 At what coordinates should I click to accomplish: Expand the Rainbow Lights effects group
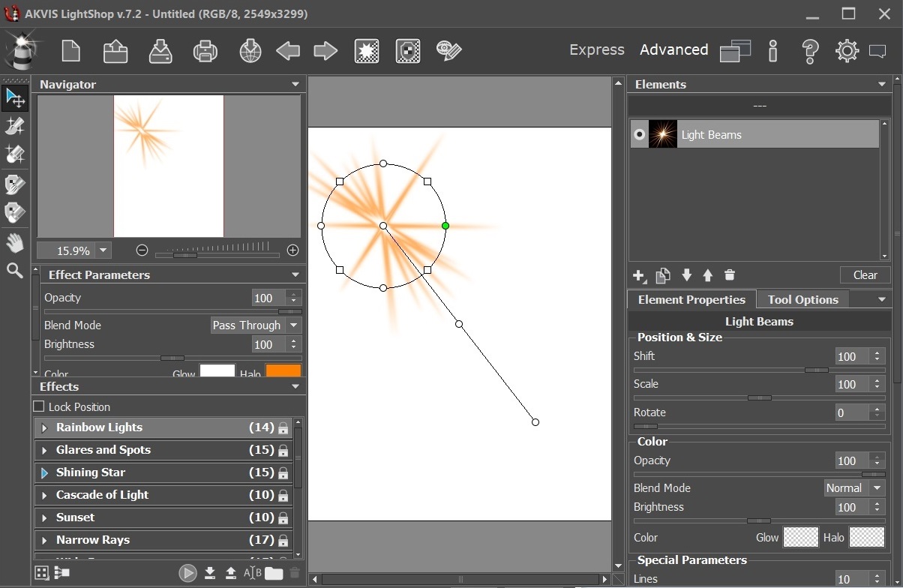coord(44,428)
